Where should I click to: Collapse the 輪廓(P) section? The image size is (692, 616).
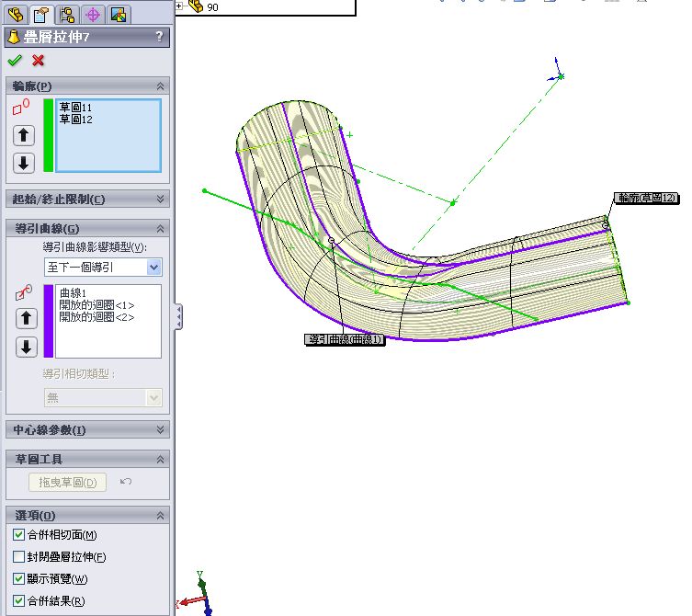(160, 86)
